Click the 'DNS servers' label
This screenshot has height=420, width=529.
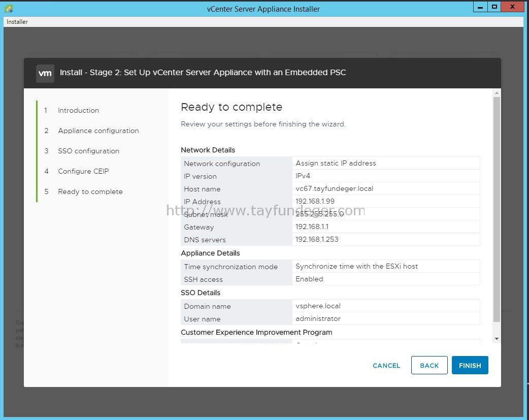point(205,240)
